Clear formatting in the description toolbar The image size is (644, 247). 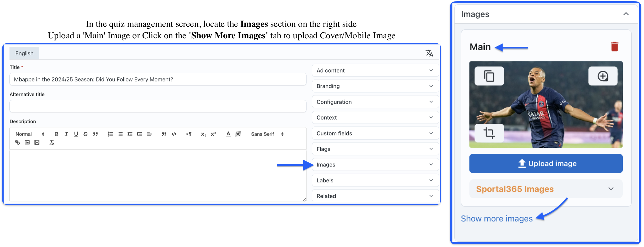coord(52,142)
